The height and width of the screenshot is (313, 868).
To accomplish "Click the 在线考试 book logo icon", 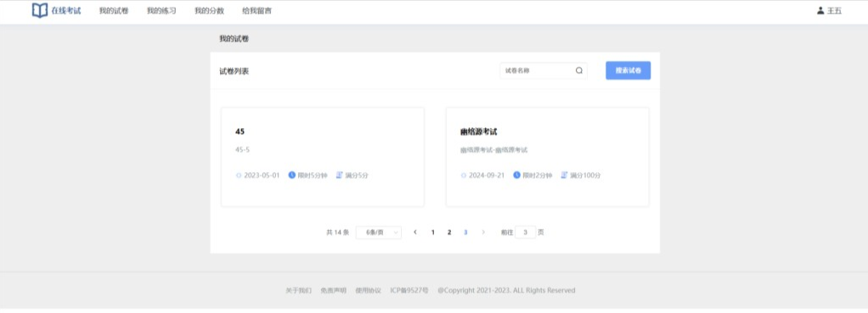I will click(x=40, y=10).
